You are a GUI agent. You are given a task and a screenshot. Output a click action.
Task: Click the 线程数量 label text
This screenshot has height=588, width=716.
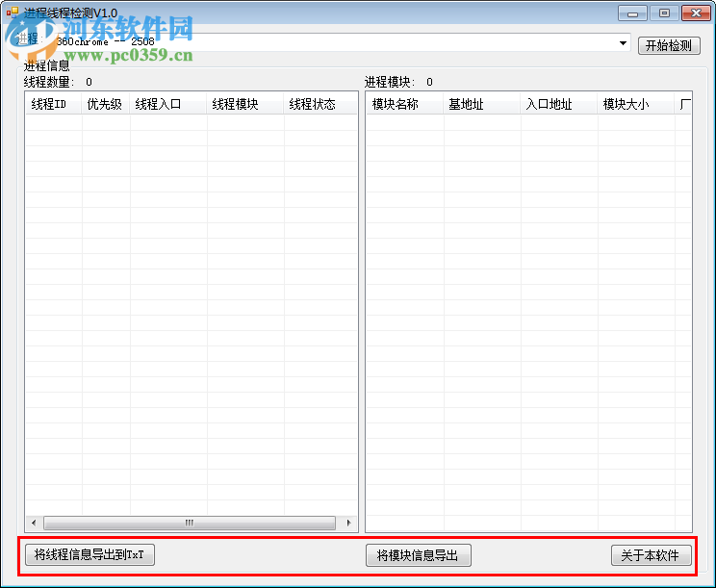click(49, 82)
